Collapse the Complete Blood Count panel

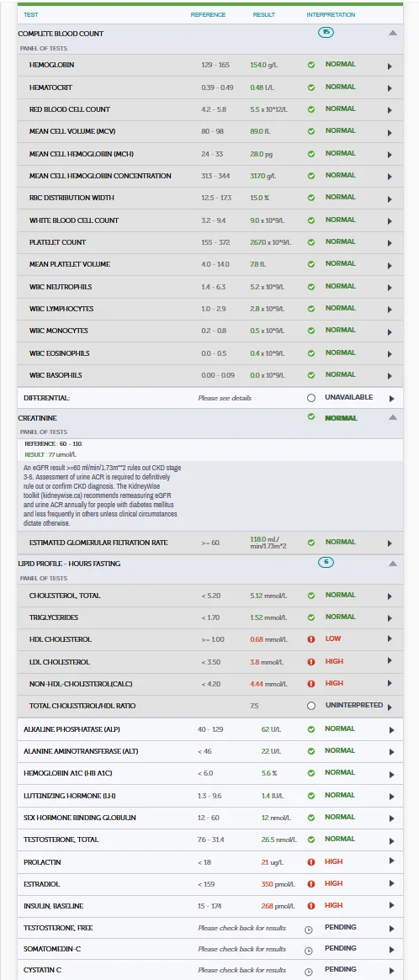point(393,33)
